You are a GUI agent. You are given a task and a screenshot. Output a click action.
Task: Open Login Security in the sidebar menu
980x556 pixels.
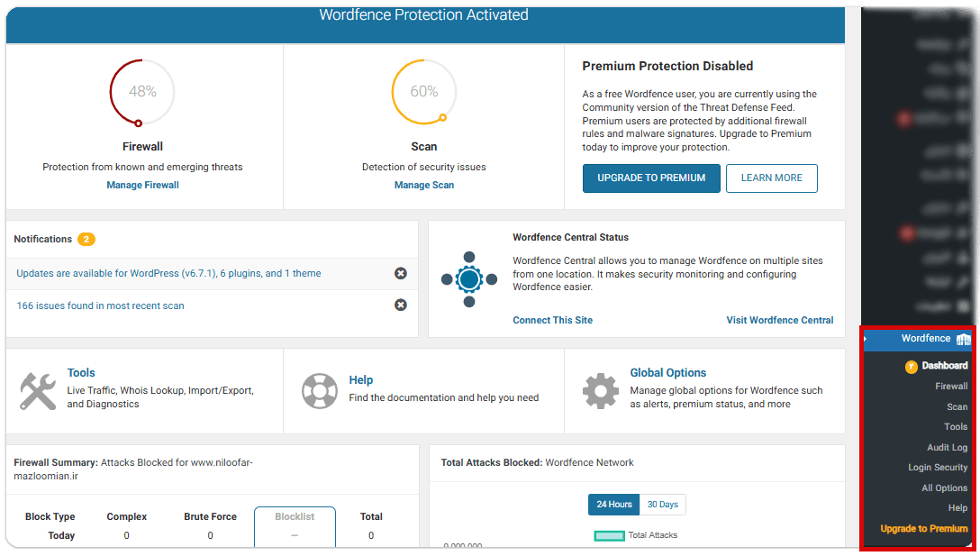(x=938, y=468)
